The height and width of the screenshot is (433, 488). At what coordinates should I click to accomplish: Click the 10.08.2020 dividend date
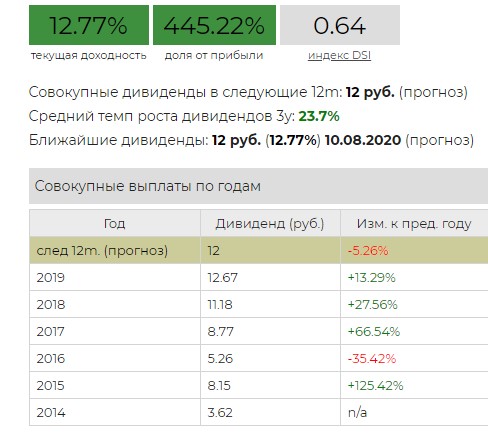363,140
